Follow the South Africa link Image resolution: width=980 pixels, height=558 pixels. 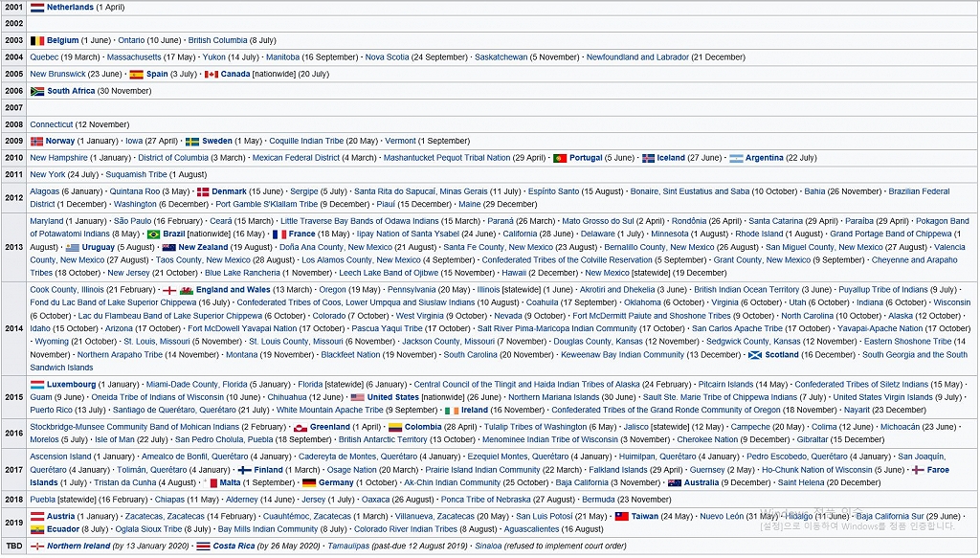[x=71, y=91]
